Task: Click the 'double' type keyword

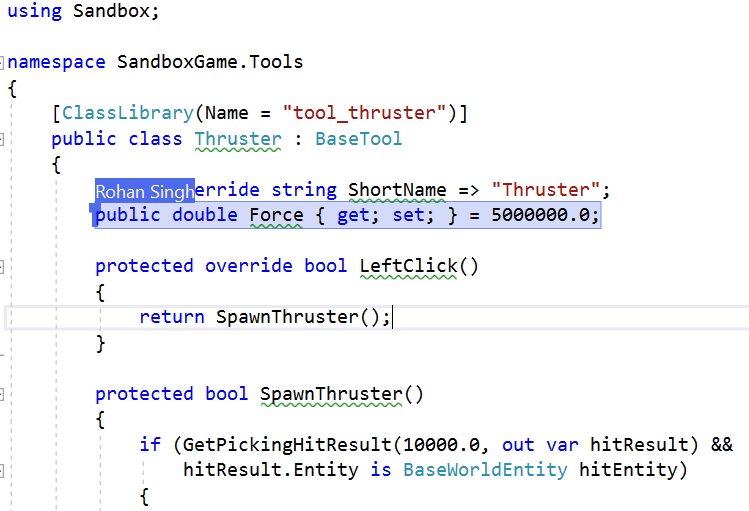Action: [x=205, y=215]
